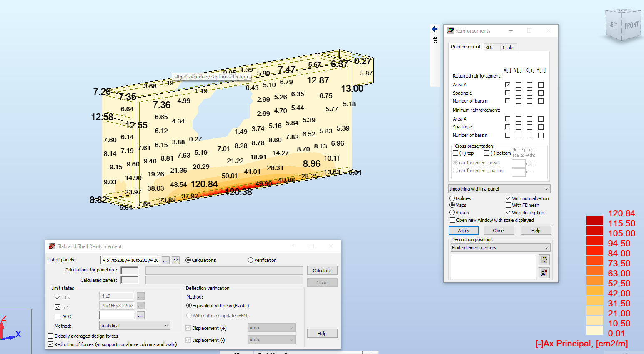Click the Description positions list box
Viewport: 644px width, 354px height.
[x=494, y=266]
